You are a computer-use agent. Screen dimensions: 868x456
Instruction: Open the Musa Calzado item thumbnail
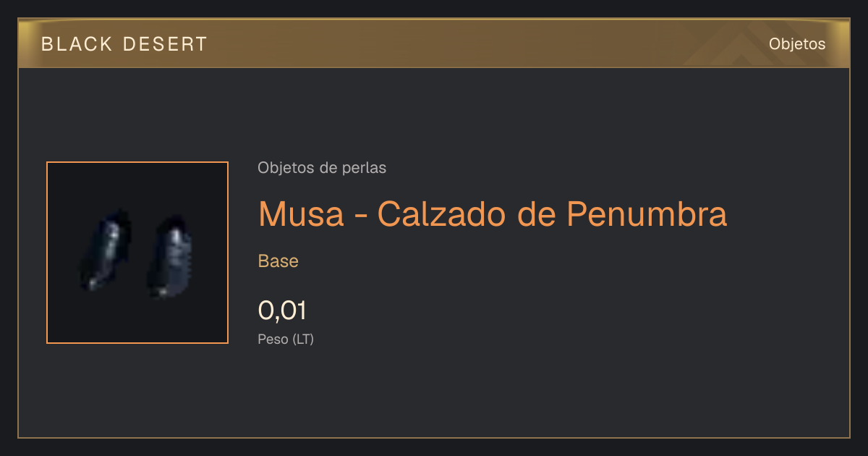[x=137, y=253]
